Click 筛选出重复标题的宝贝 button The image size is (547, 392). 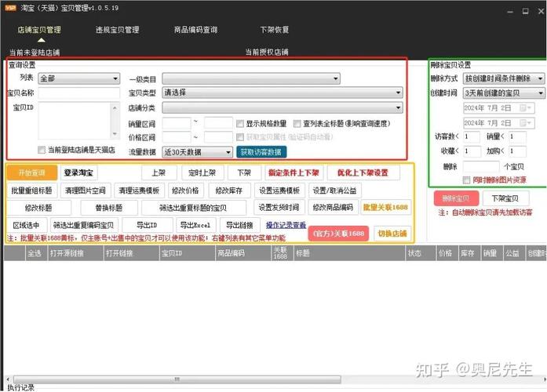(x=193, y=208)
